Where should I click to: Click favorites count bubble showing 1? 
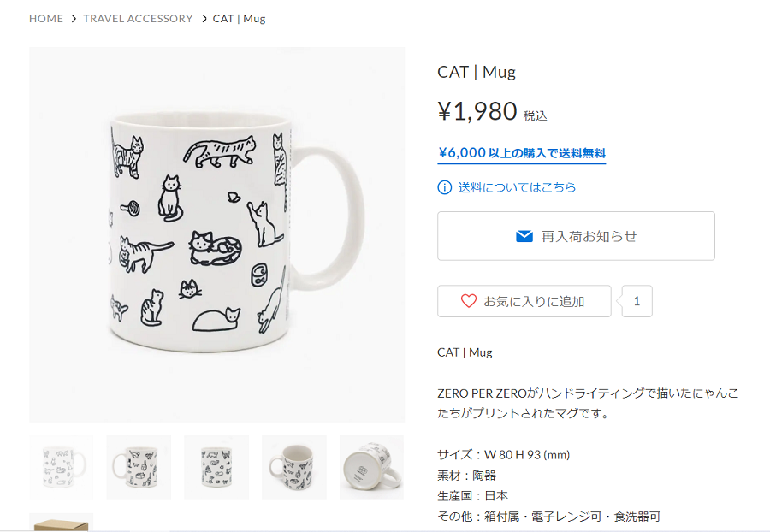(637, 301)
